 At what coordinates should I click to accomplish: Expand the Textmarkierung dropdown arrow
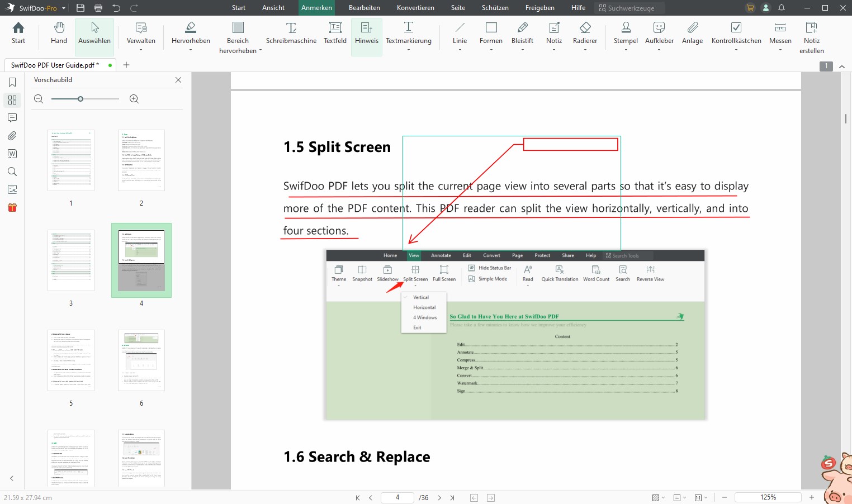[x=409, y=50]
